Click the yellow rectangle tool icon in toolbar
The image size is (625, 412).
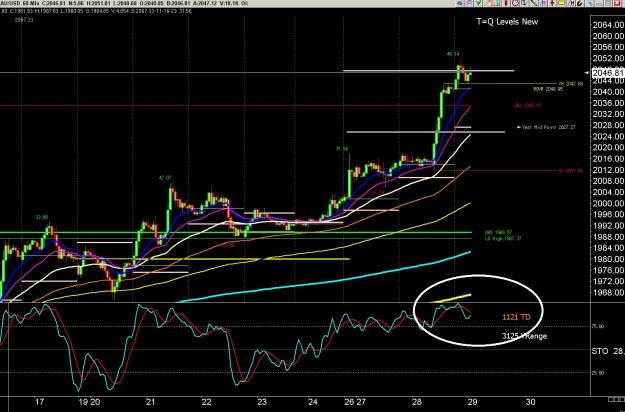pyautogui.click(x=562, y=3)
